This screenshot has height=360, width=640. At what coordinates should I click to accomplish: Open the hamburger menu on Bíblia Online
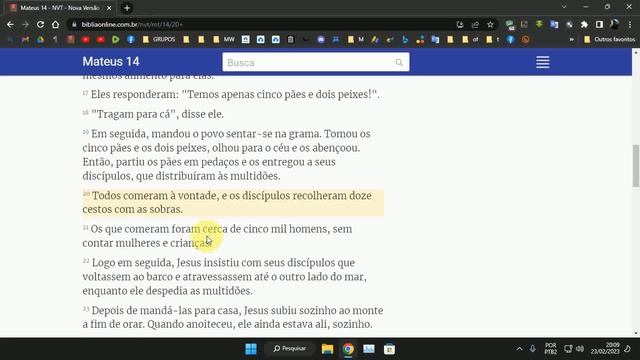click(542, 62)
